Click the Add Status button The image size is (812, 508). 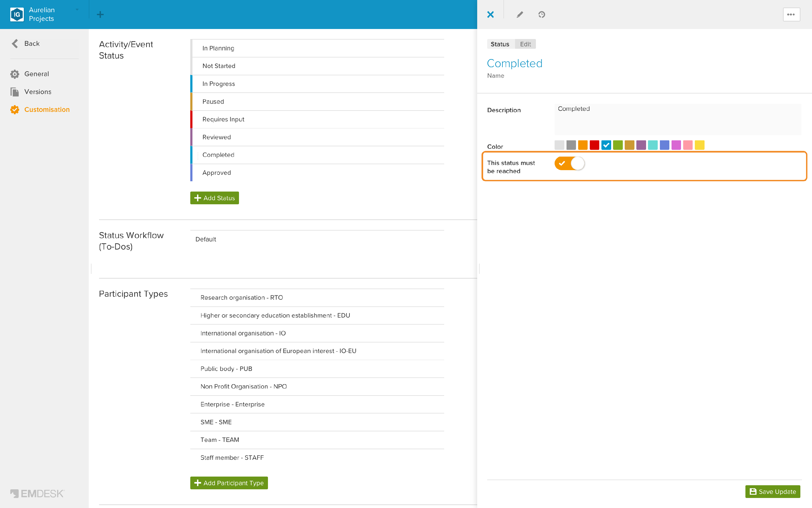(214, 198)
